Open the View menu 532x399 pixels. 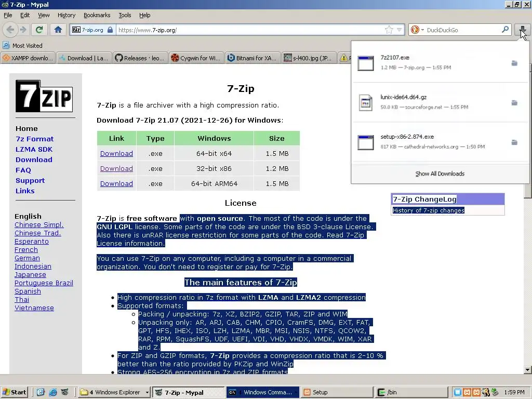pyautogui.click(x=44, y=15)
